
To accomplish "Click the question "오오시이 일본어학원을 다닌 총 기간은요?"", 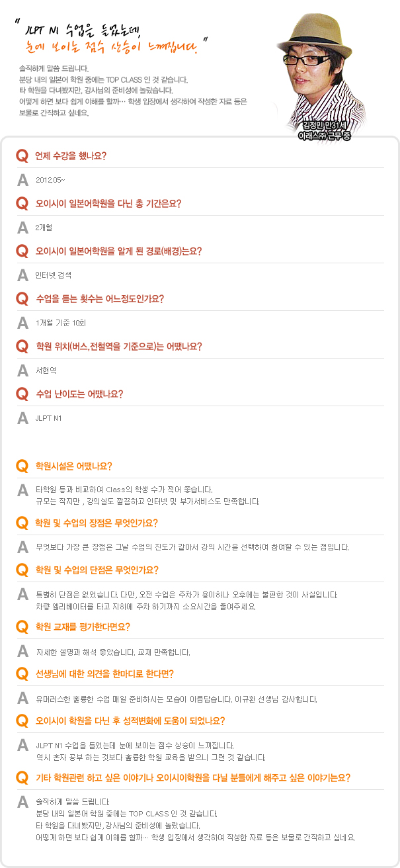I will pyautogui.click(x=108, y=203).
